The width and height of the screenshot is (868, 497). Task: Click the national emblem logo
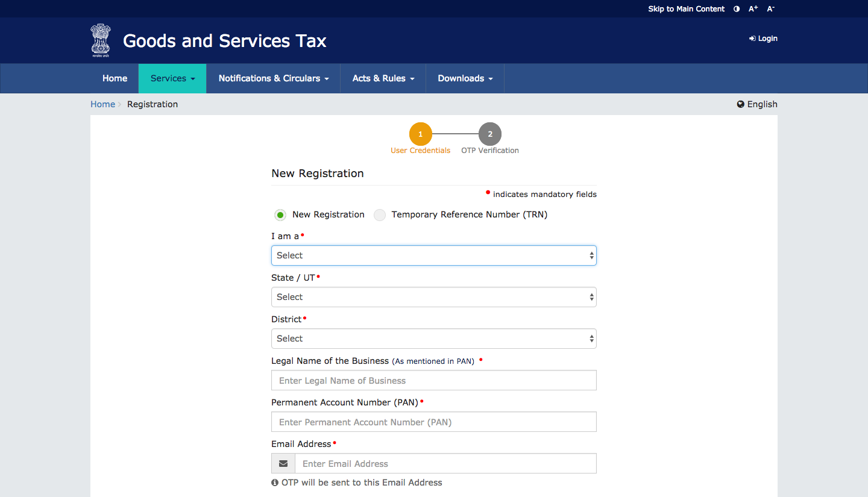[x=100, y=40]
